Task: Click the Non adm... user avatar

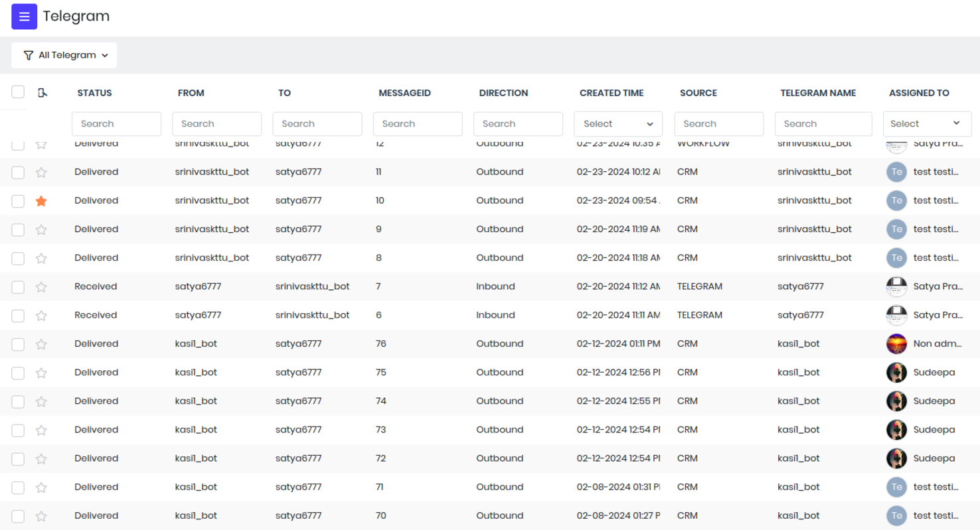Action: click(897, 344)
